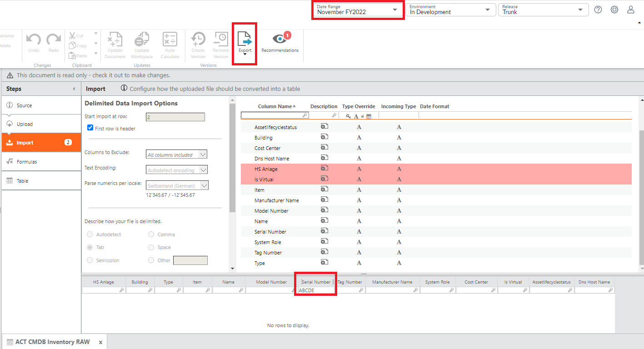The height and width of the screenshot is (349, 644).
Task: Go to the Import step
Action: [41, 142]
